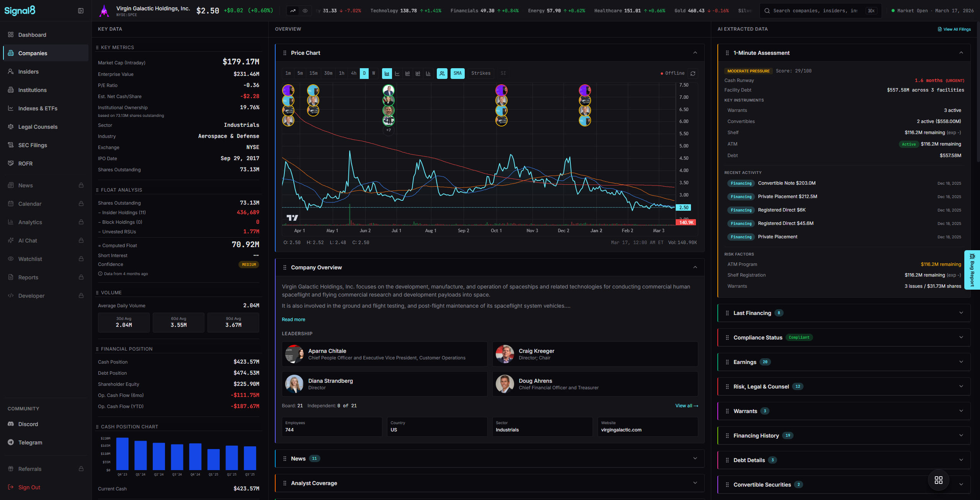Go to Institutions in the sidebar
980x500 pixels.
pyautogui.click(x=46, y=90)
